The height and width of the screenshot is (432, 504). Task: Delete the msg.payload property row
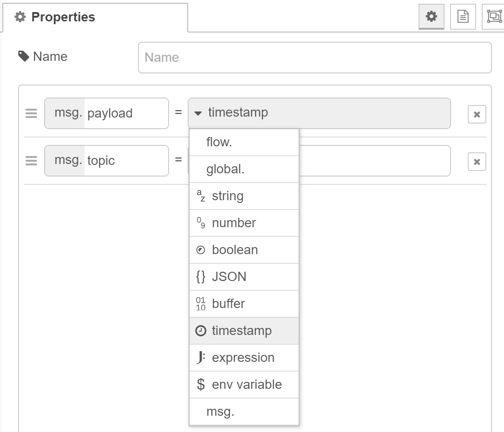coord(477,114)
